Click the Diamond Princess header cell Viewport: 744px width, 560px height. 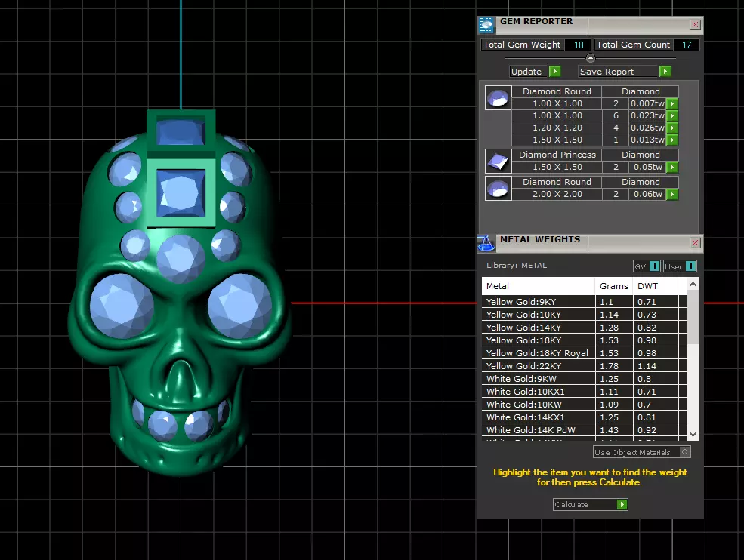pyautogui.click(x=557, y=155)
